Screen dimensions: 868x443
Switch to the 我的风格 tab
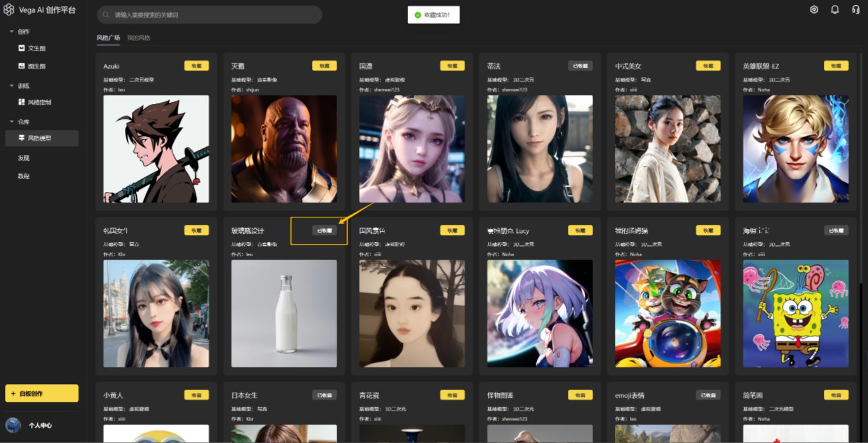coord(139,38)
